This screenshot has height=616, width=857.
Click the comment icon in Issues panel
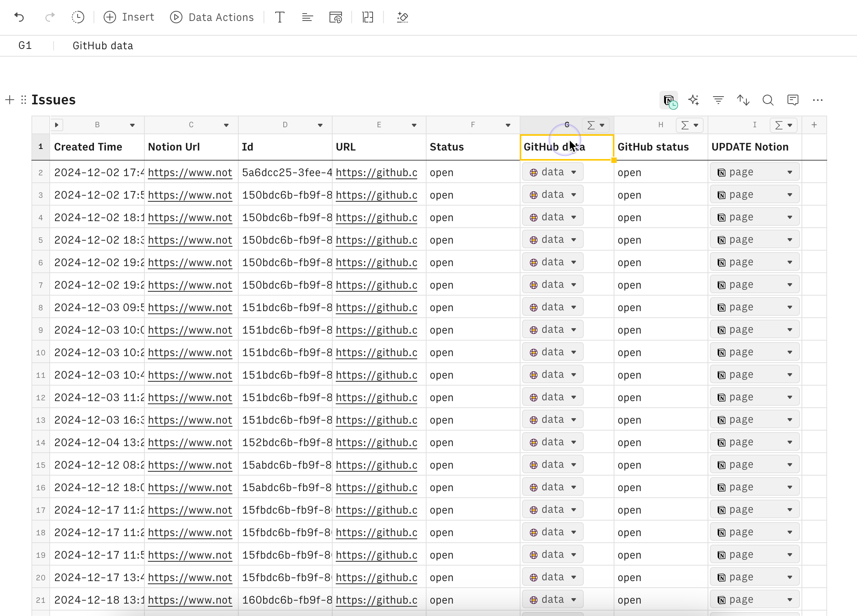(x=793, y=100)
